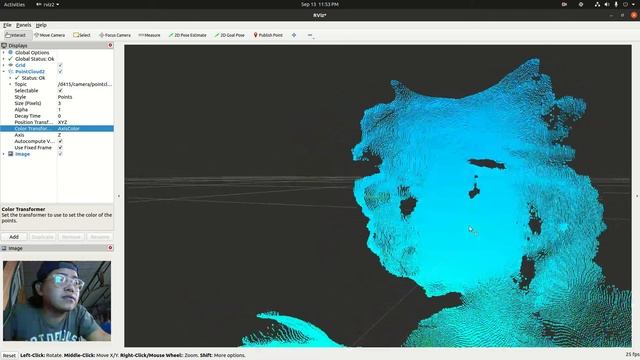Click the Image panel title icon

[x=4, y=248]
